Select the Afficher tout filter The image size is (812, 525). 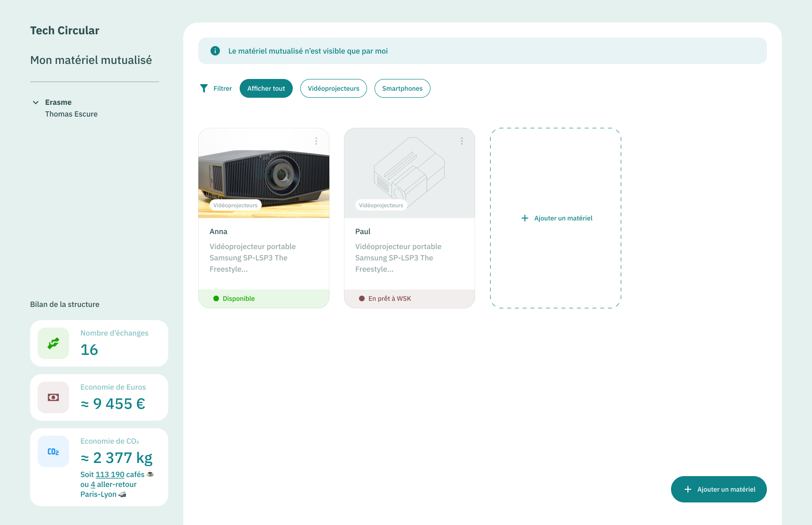click(266, 88)
